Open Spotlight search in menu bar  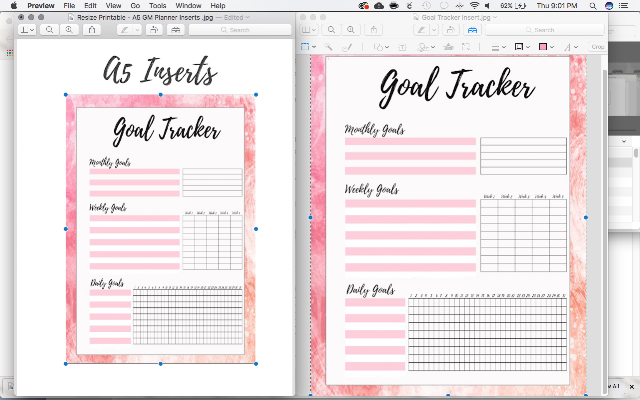tap(593, 5)
